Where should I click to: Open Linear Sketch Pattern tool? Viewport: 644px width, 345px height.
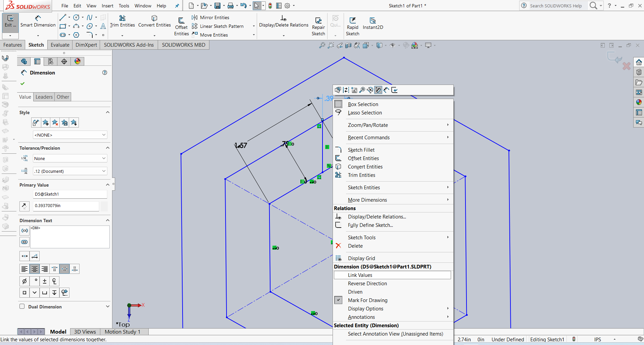click(x=218, y=26)
